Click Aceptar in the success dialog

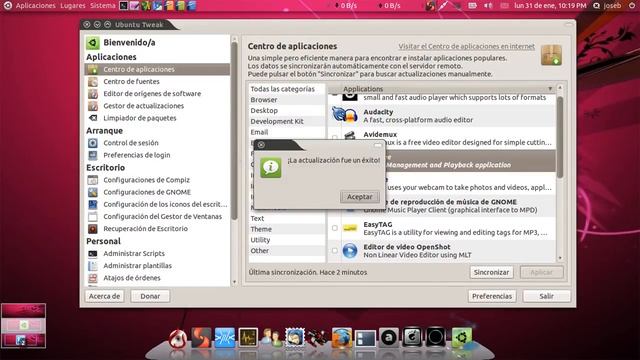360,197
